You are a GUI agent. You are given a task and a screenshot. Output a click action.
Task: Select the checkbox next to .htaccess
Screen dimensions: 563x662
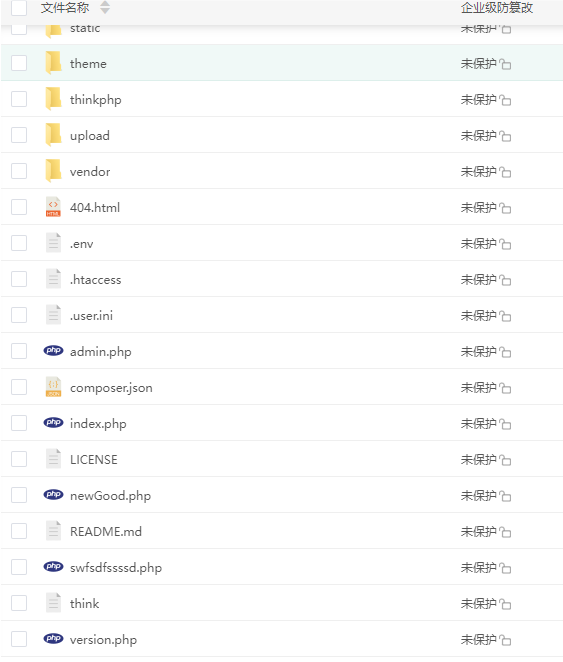pyautogui.click(x=19, y=279)
